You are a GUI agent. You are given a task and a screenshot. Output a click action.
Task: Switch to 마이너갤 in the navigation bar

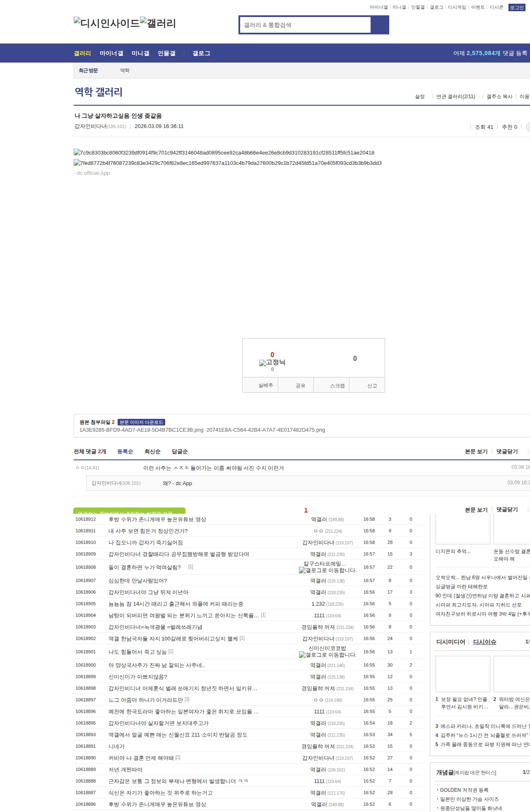[111, 53]
